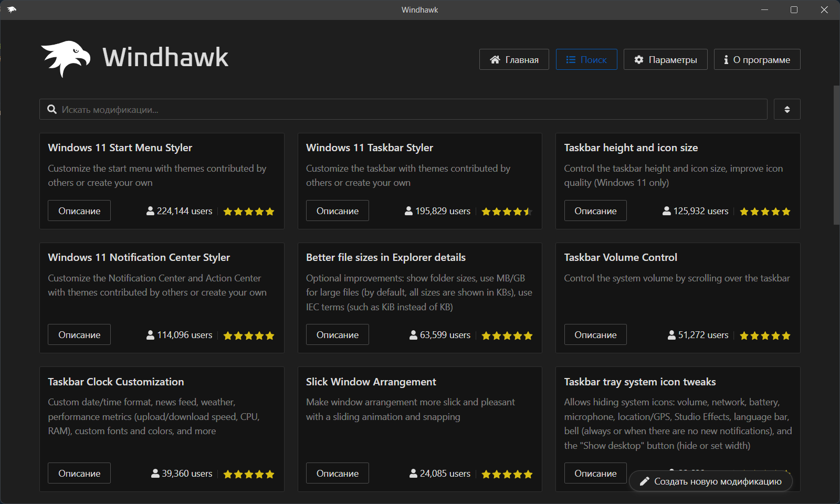The image size is (840, 504).
Task: Click the Windhawk hawk logo
Action: [x=66, y=58]
